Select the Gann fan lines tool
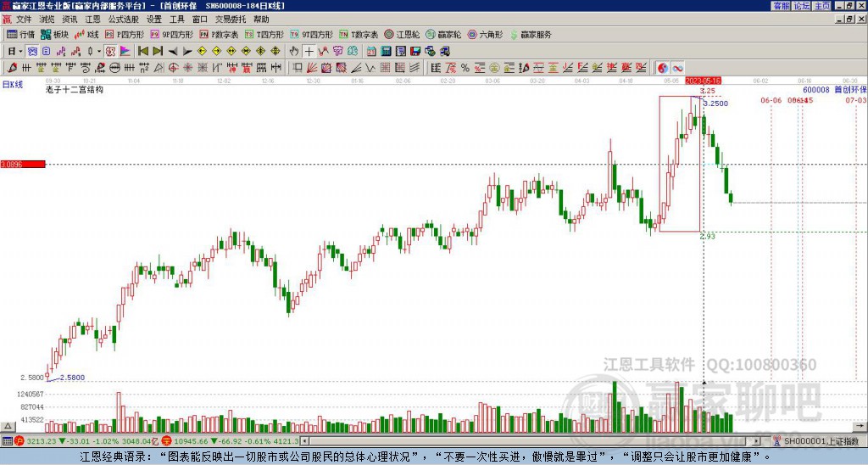868x465 pixels. pos(312,68)
